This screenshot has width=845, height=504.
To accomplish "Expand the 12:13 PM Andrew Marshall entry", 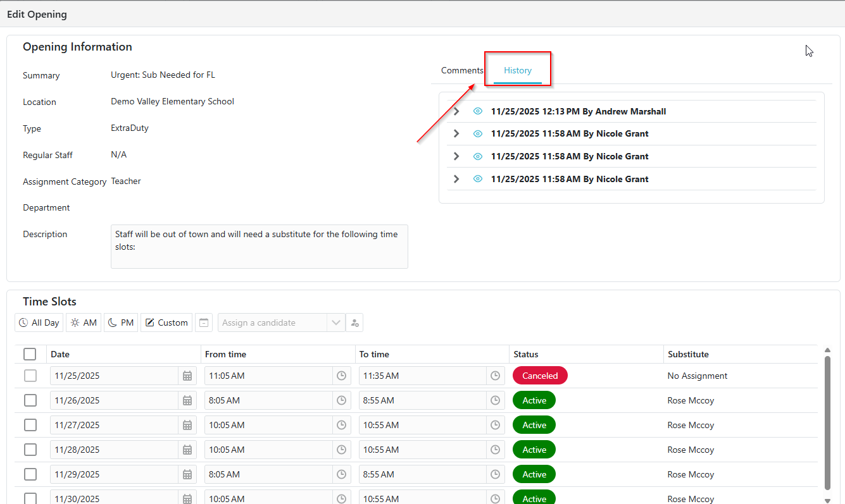I will (x=456, y=111).
